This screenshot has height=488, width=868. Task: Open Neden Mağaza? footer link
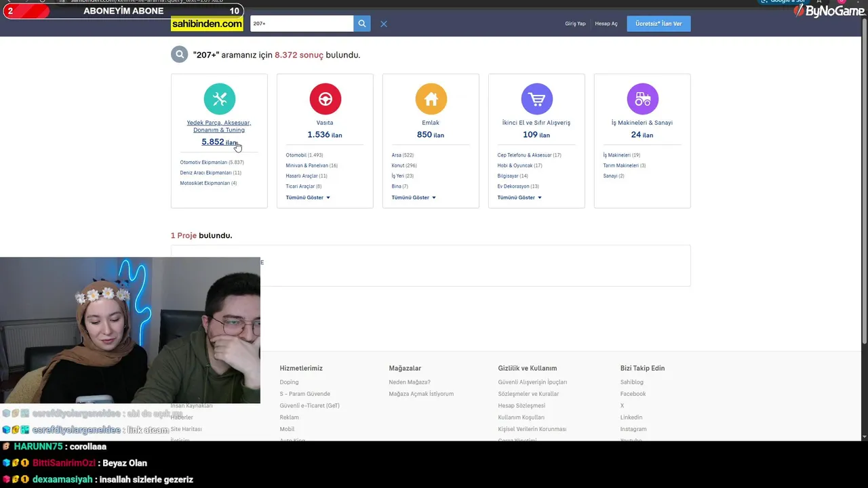tap(410, 382)
